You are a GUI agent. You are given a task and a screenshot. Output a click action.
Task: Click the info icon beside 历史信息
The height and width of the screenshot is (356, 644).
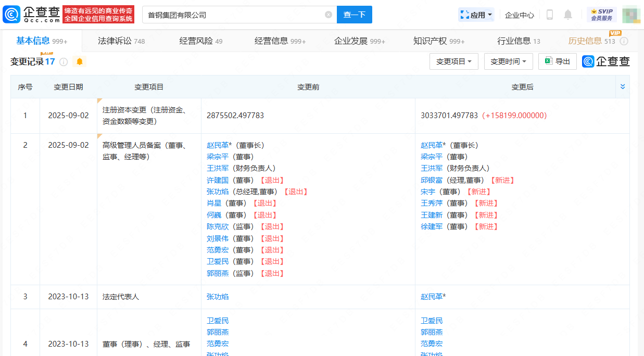(x=624, y=41)
